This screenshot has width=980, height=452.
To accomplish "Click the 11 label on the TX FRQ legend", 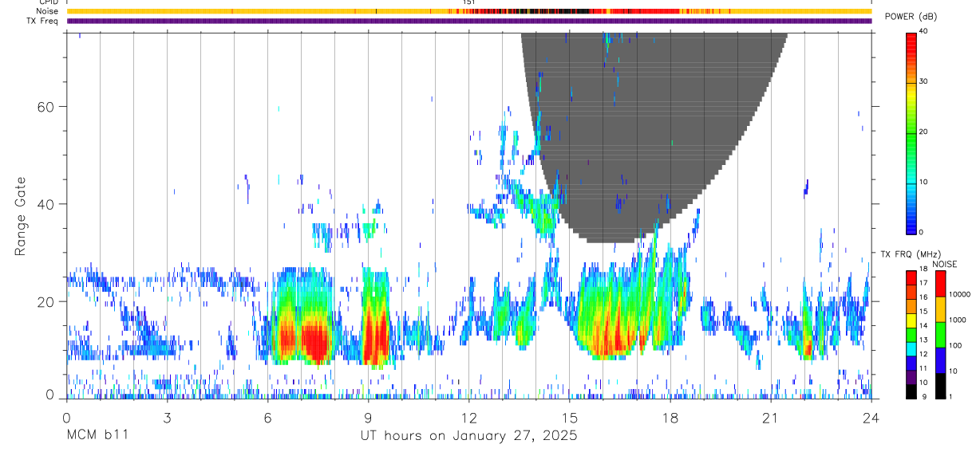I will point(923,368).
